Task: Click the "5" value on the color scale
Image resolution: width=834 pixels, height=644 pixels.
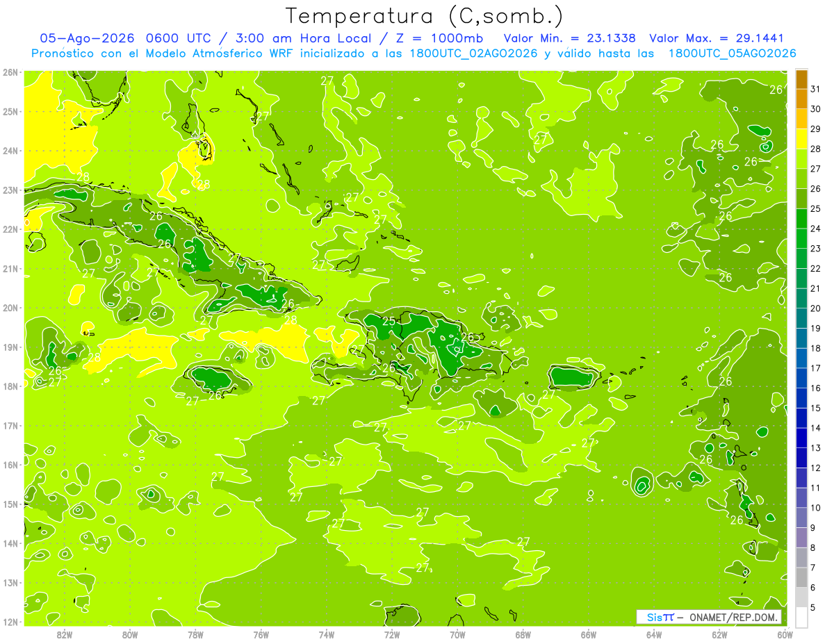Action: point(813,608)
